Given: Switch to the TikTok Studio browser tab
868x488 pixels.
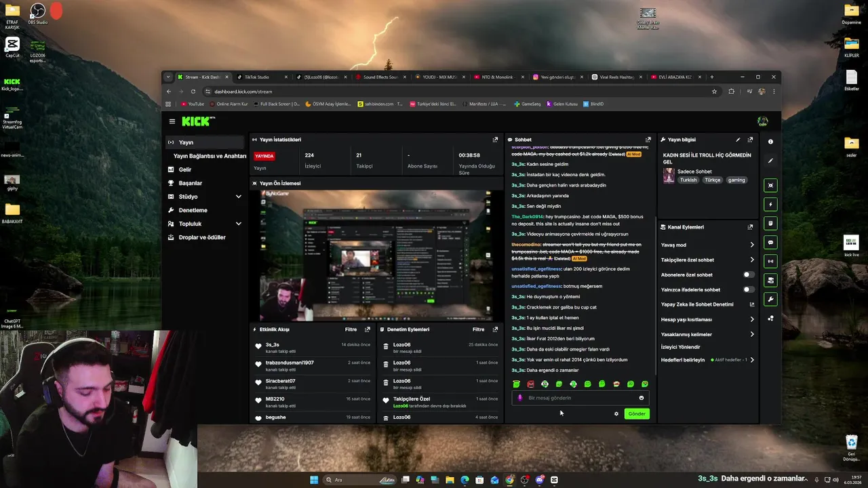Looking at the screenshot, I should click(x=261, y=77).
